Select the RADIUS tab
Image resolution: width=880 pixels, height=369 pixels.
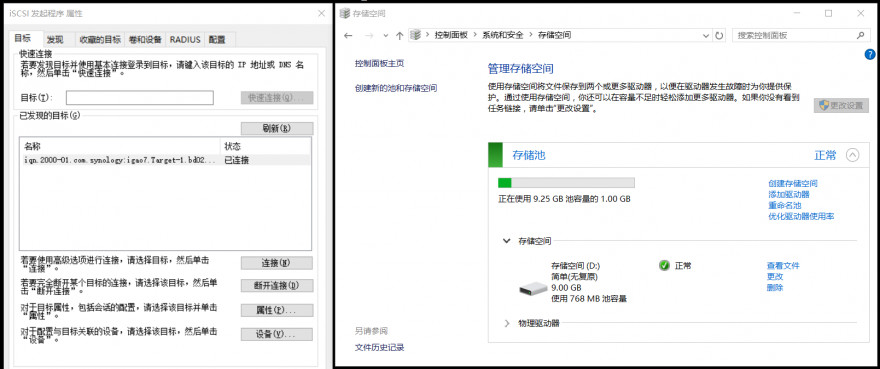(x=185, y=40)
